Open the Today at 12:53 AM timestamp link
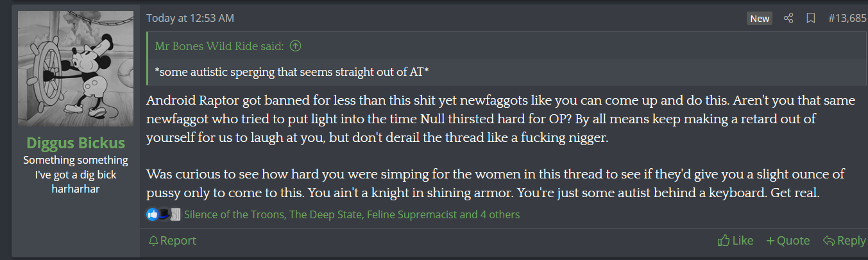 (190, 18)
